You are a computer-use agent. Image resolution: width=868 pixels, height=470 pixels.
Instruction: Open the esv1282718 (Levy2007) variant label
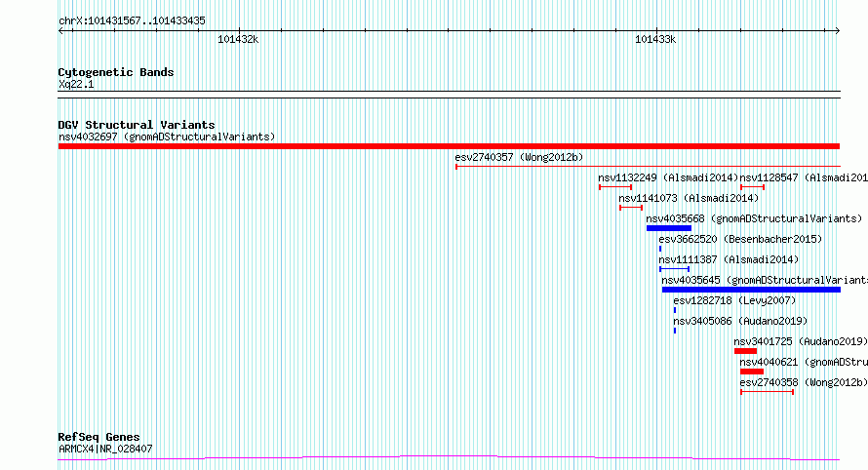(734, 300)
